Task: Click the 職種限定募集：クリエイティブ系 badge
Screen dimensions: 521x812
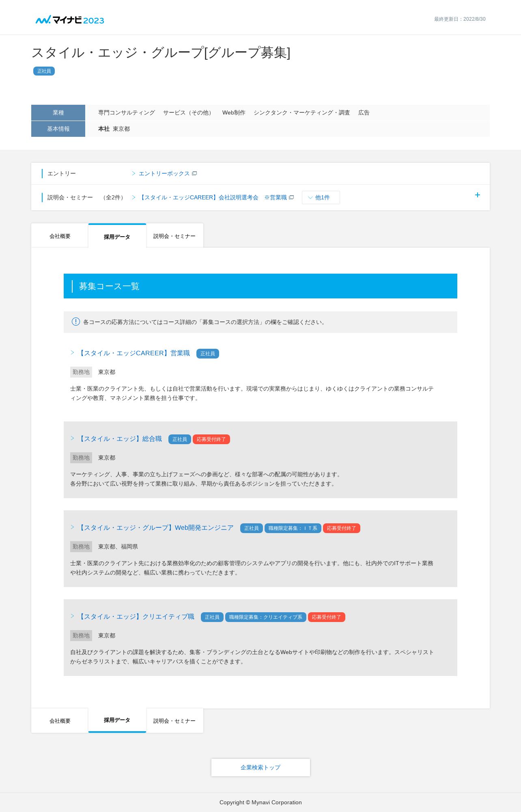Action: pos(266,617)
